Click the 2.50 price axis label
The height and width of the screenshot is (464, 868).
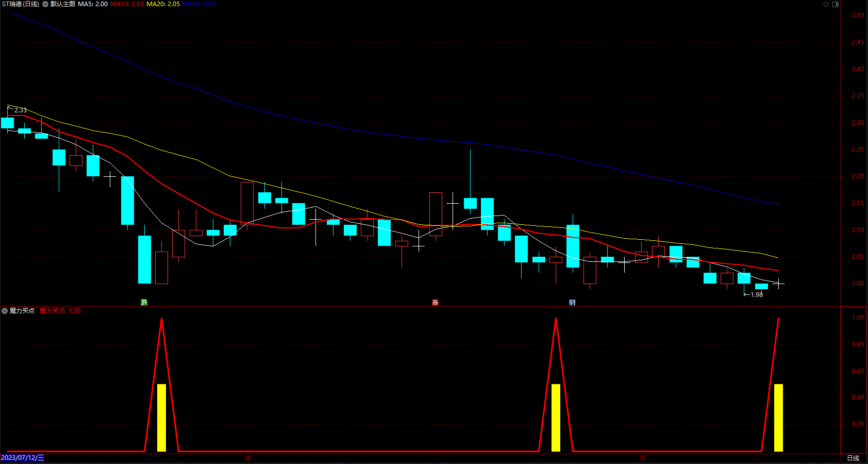858,15
